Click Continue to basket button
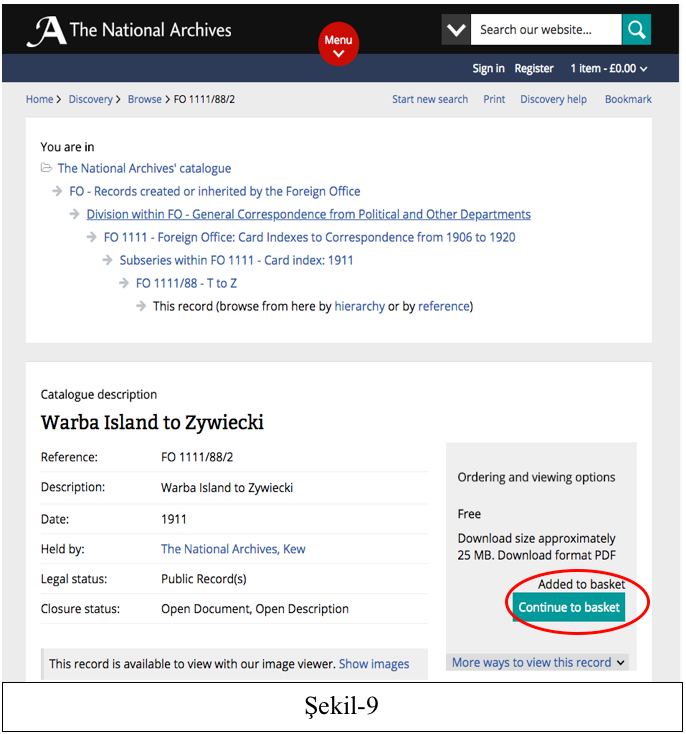The height and width of the screenshot is (734, 686). tap(568, 607)
